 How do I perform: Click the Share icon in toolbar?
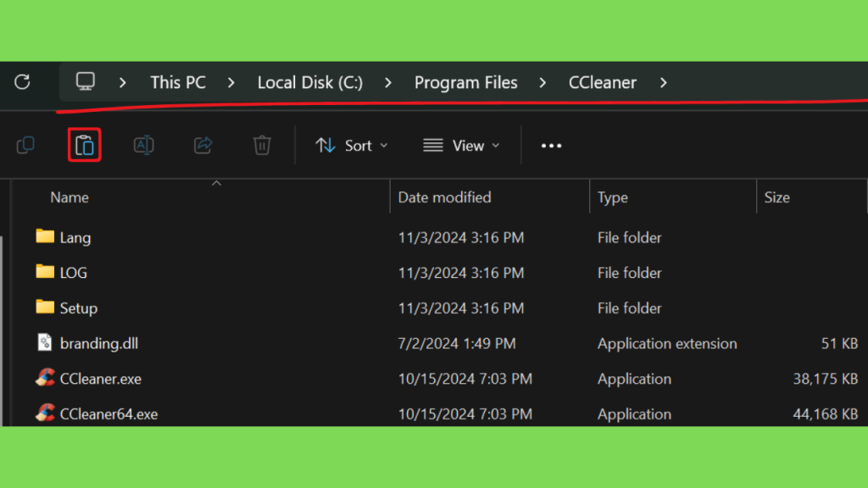(x=203, y=146)
